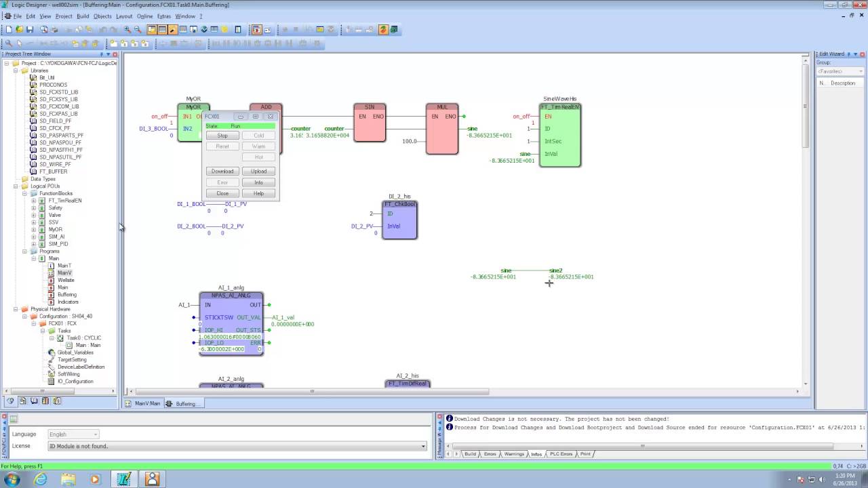Click the last view icon below project tree
Viewport: 868px width, 488px height.
(x=57, y=401)
